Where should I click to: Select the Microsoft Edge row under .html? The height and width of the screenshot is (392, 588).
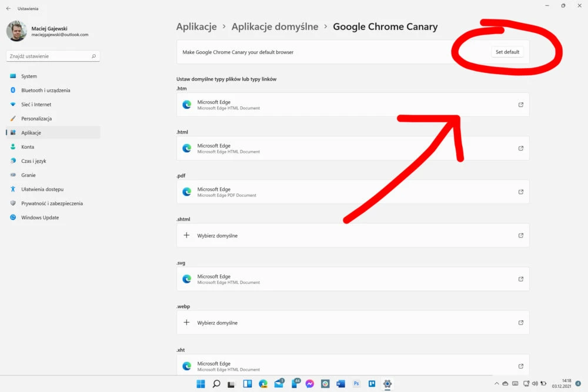click(353, 149)
